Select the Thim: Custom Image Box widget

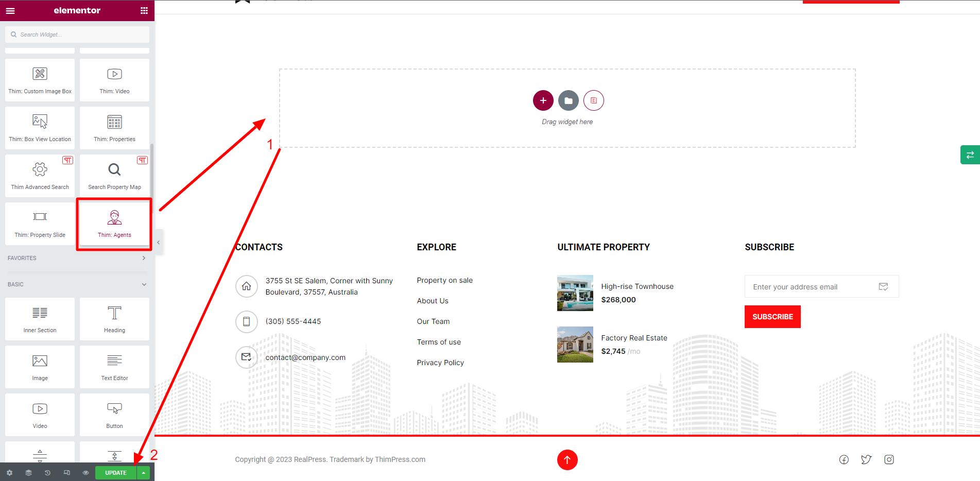pos(40,80)
